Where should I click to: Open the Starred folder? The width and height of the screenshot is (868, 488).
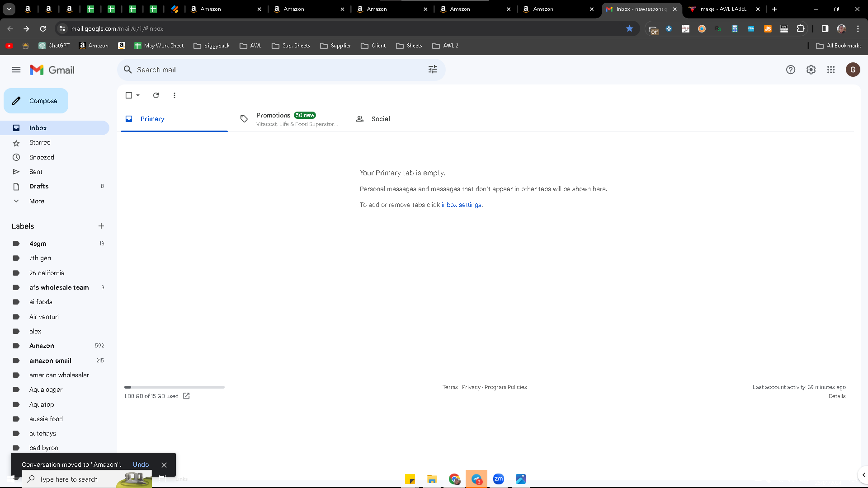click(54, 142)
